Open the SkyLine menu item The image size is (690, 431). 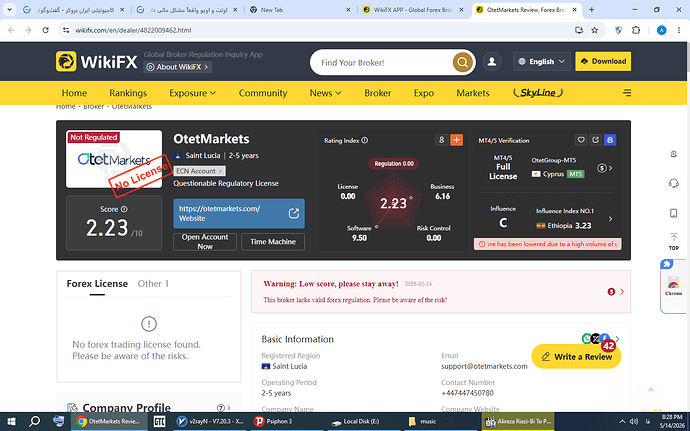point(538,92)
